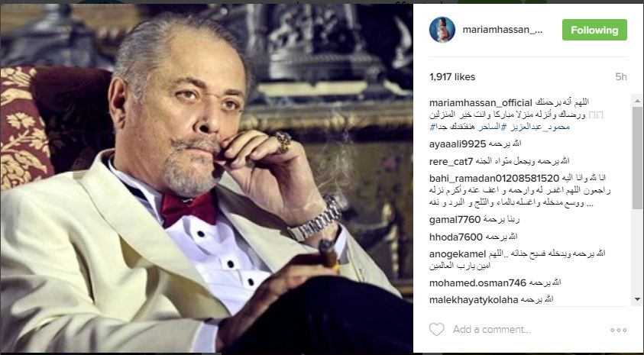Open the bahi_ramadan01208581520 profile
This screenshot has width=644, height=355.
(x=494, y=179)
